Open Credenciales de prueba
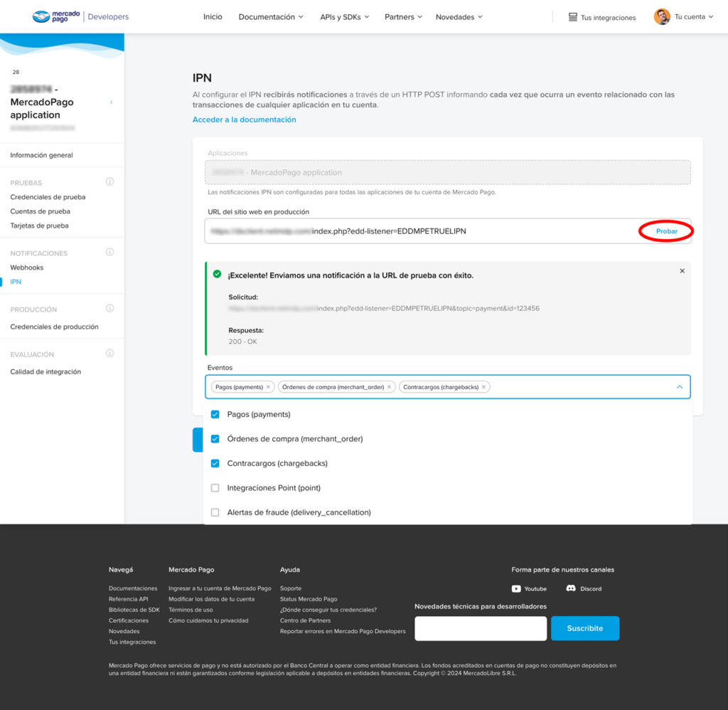The image size is (728, 710). [x=48, y=197]
